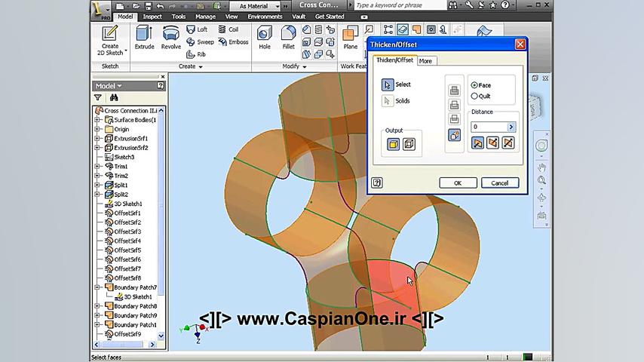This screenshot has height=362, width=644.
Task: Click the dialog help question mark icon
Action: tap(376, 183)
